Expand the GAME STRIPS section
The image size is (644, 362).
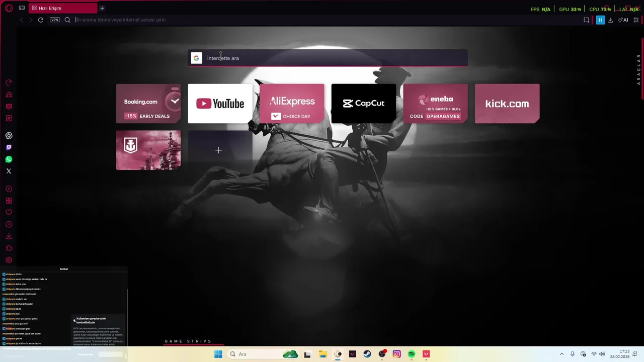pos(188,341)
